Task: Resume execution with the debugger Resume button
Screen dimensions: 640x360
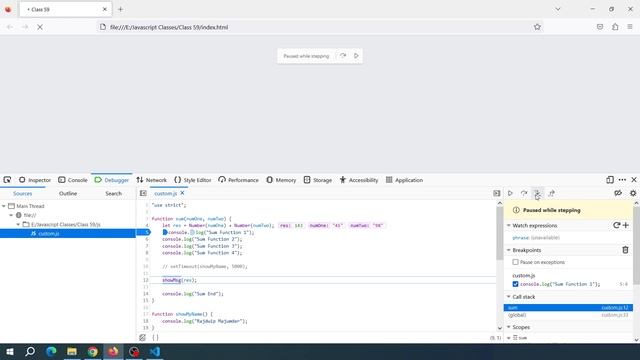Action: (x=510, y=193)
